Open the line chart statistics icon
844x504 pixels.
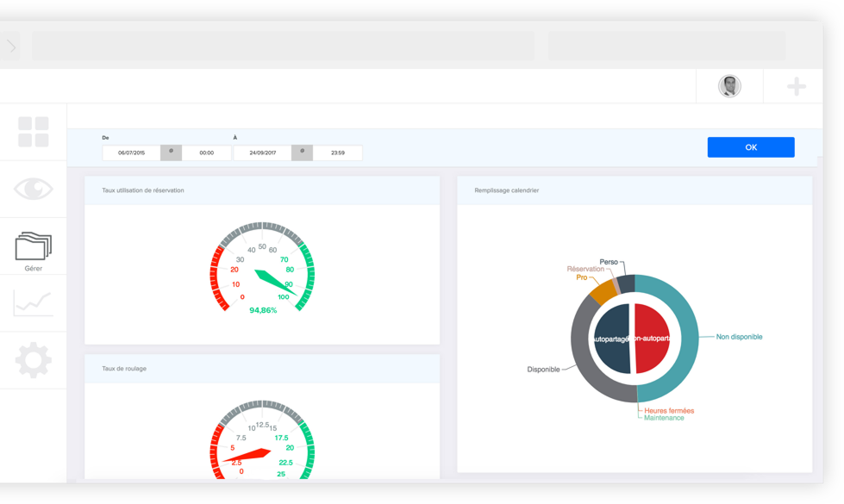coord(34,303)
